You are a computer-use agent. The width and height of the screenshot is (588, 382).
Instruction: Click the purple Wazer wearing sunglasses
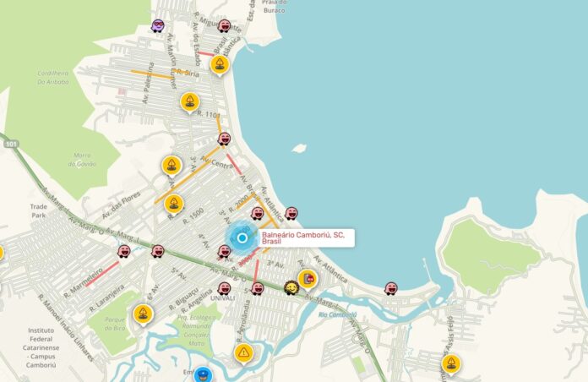click(x=158, y=26)
